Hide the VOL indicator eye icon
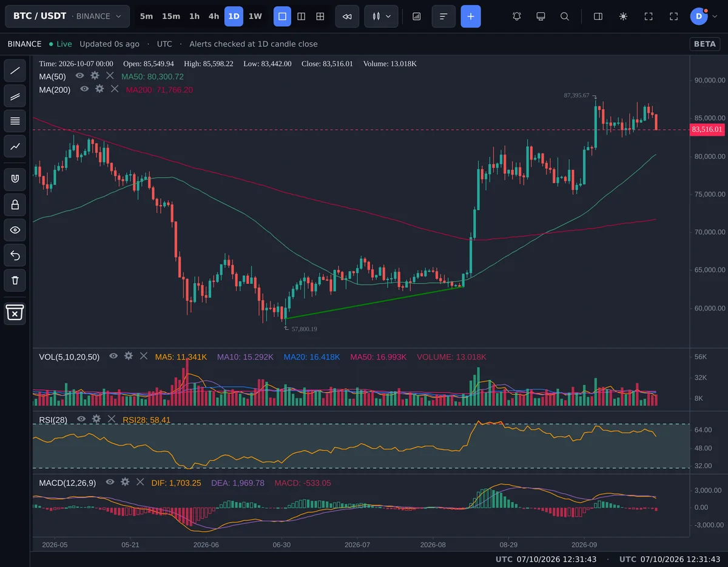This screenshot has width=728, height=567. [x=113, y=356]
